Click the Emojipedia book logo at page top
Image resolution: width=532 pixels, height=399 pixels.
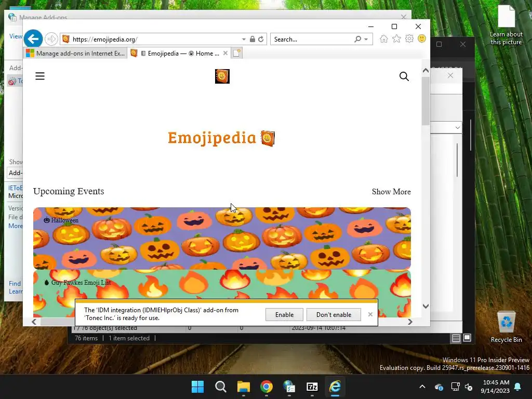click(x=222, y=76)
